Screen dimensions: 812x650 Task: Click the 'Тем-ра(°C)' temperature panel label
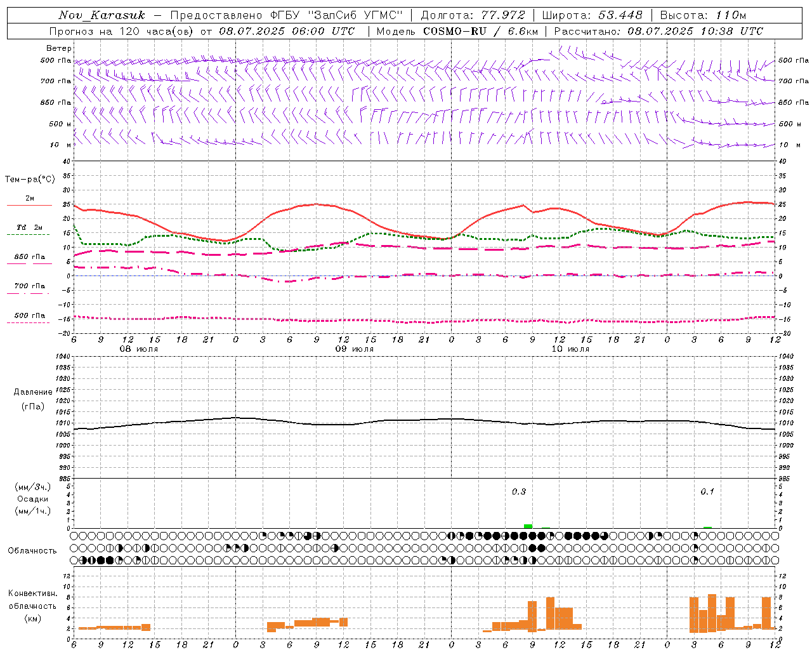[x=30, y=180]
